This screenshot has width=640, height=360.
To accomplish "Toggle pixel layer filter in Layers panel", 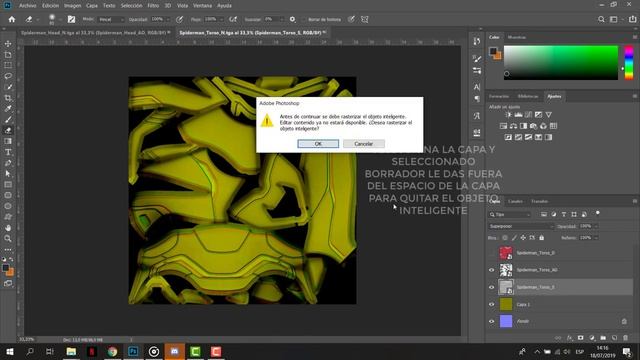I will tap(544, 214).
